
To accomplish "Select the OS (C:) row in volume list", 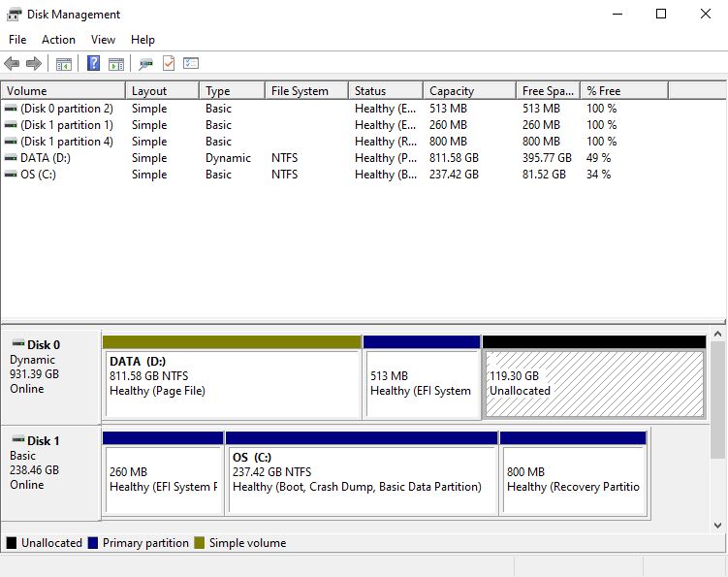I will coord(364,175).
